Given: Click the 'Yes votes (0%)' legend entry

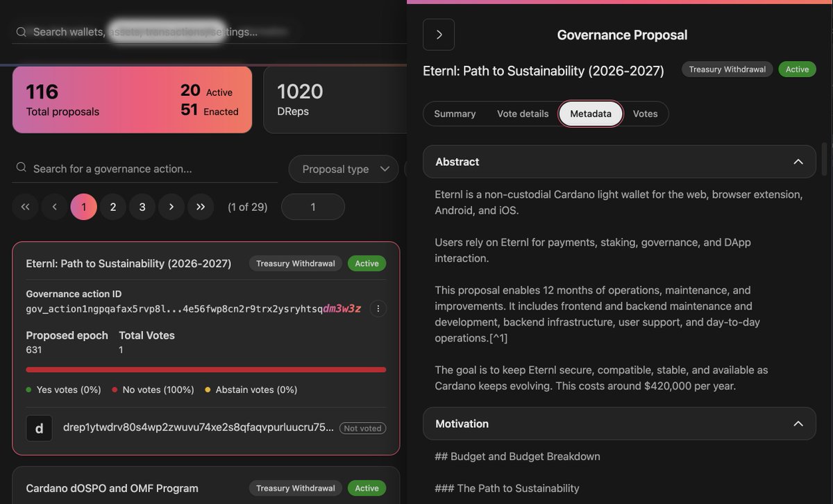Looking at the screenshot, I should coord(63,390).
